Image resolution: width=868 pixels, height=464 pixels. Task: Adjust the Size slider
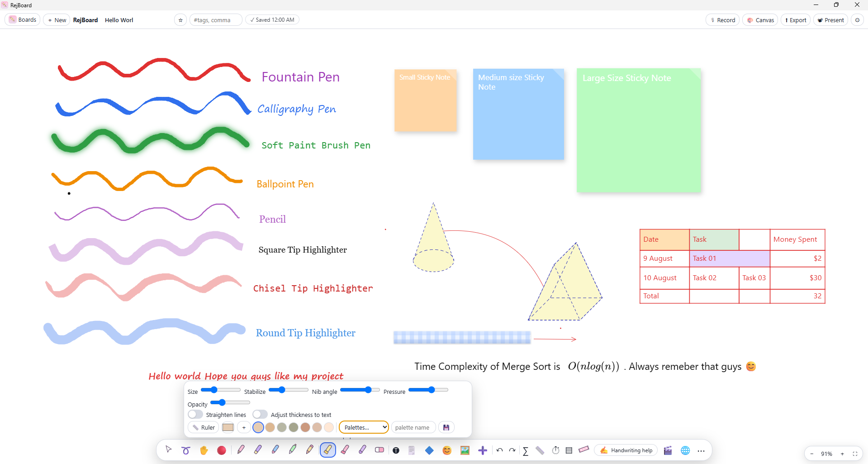(x=221, y=390)
